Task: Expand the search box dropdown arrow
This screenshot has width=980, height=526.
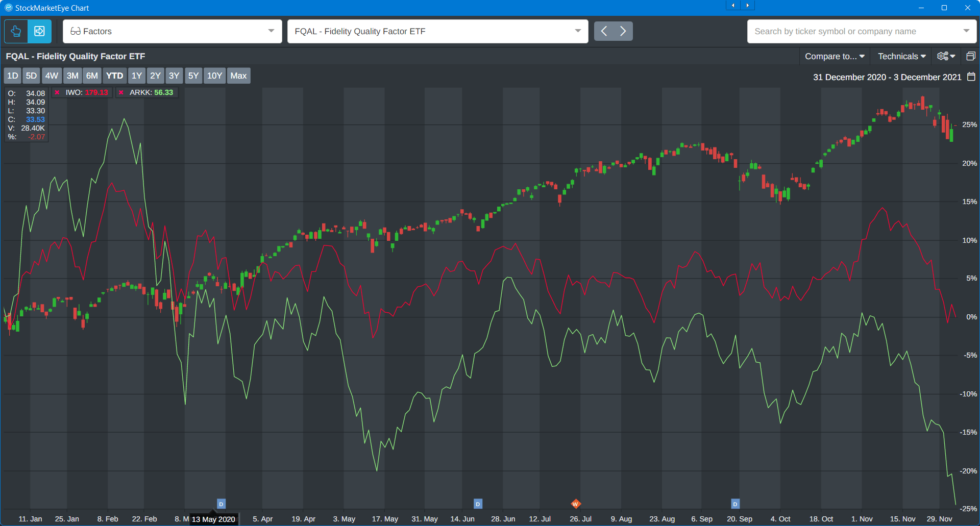Action: 966,31
